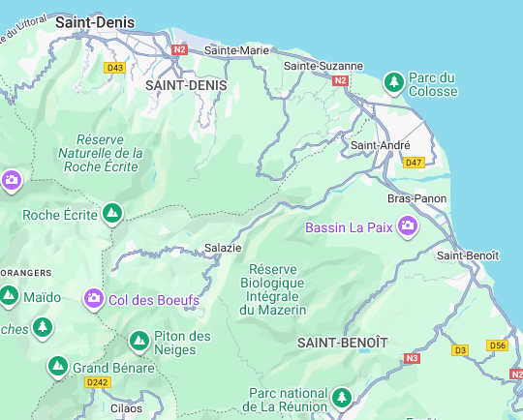
Task: Select the Bassin La Paix camera pin
Action: [x=407, y=226]
